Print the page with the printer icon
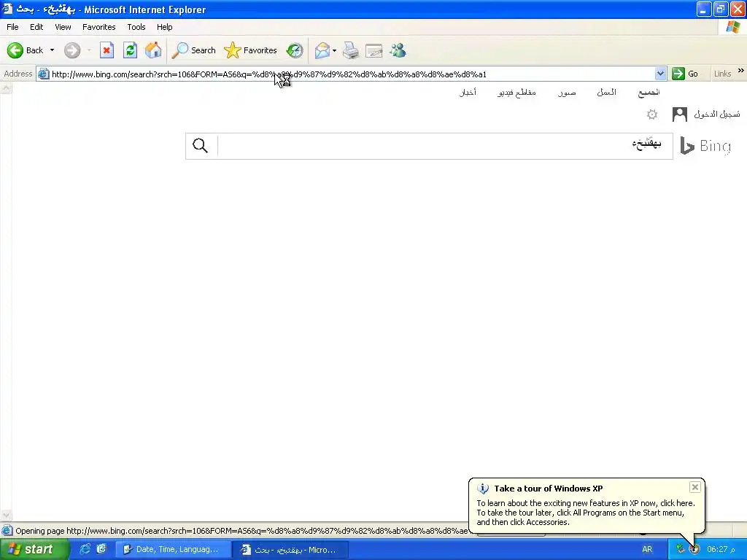The image size is (747, 560). (351, 50)
